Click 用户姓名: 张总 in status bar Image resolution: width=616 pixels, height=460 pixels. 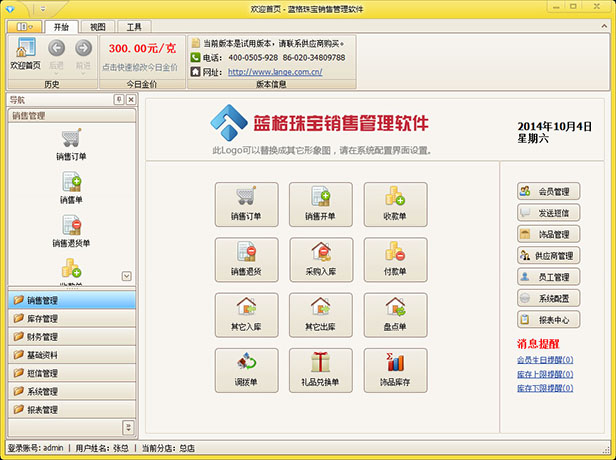point(102,448)
